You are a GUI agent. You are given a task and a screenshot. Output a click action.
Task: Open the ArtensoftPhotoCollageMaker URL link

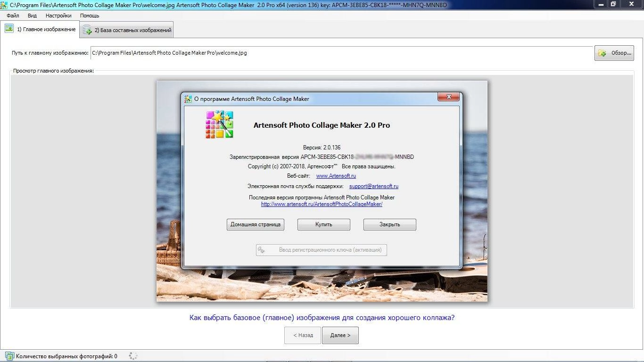pos(322,204)
